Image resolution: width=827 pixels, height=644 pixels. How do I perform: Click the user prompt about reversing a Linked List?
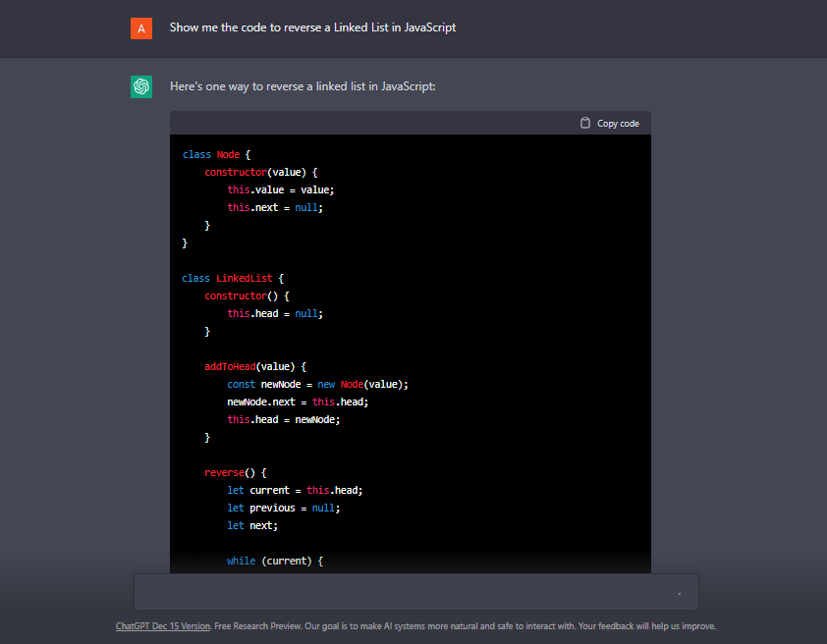tap(312, 27)
